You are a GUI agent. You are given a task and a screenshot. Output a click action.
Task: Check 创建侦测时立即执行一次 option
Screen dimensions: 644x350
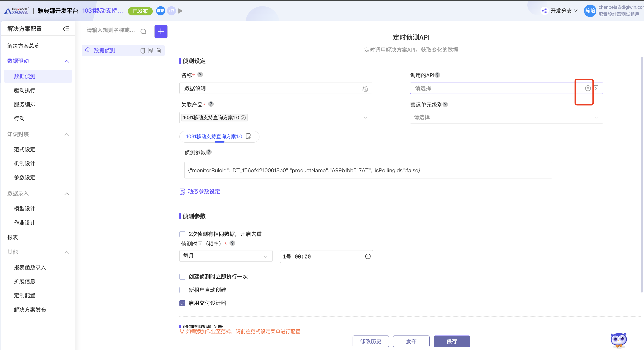click(x=182, y=277)
